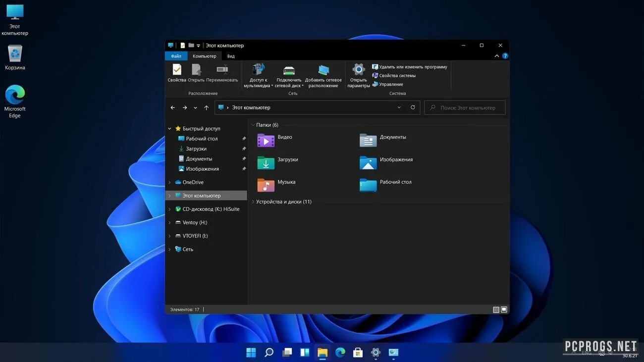Viewport: 644px width, 362px height.
Task: Select Изображения in the navigation pane
Action: 202,169
